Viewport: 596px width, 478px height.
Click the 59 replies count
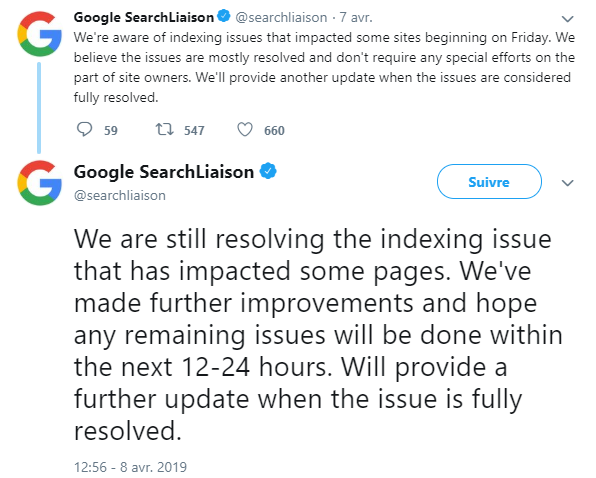tap(111, 130)
